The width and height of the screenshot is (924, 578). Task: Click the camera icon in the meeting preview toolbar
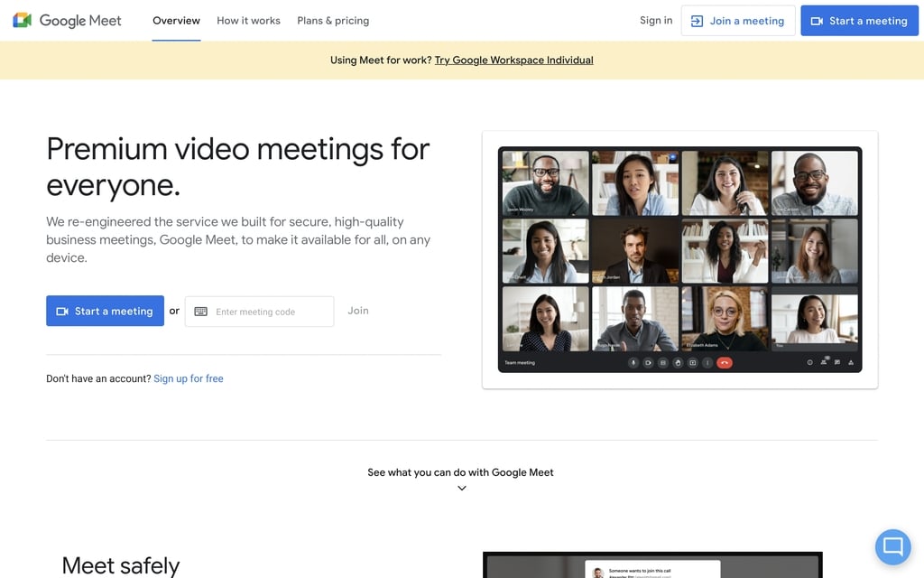(648, 363)
